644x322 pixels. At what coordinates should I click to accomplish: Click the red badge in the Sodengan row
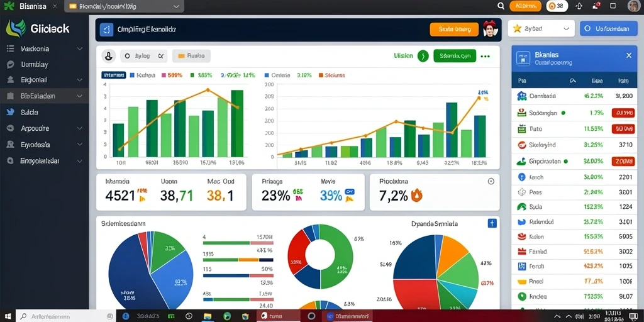click(623, 113)
